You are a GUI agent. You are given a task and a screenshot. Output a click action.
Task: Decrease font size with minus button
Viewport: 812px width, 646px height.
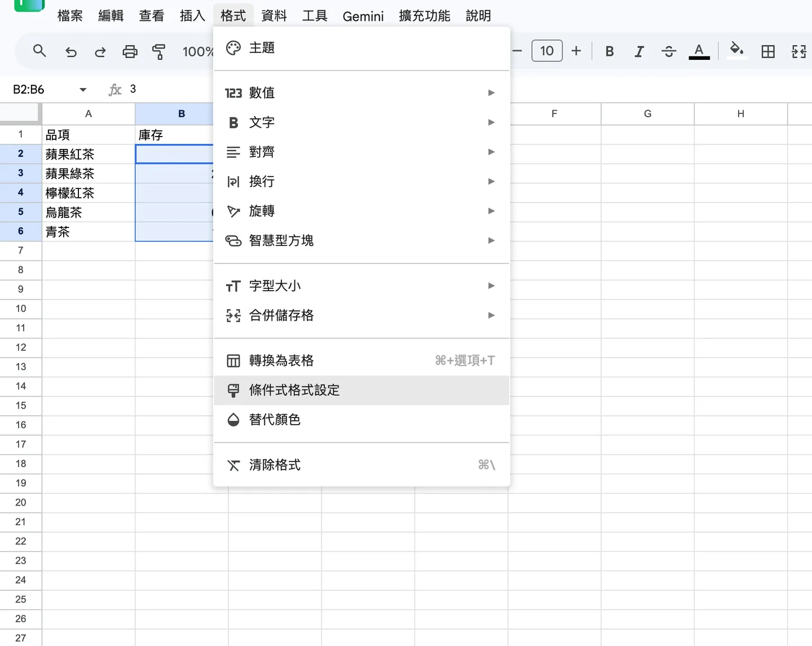pos(517,51)
